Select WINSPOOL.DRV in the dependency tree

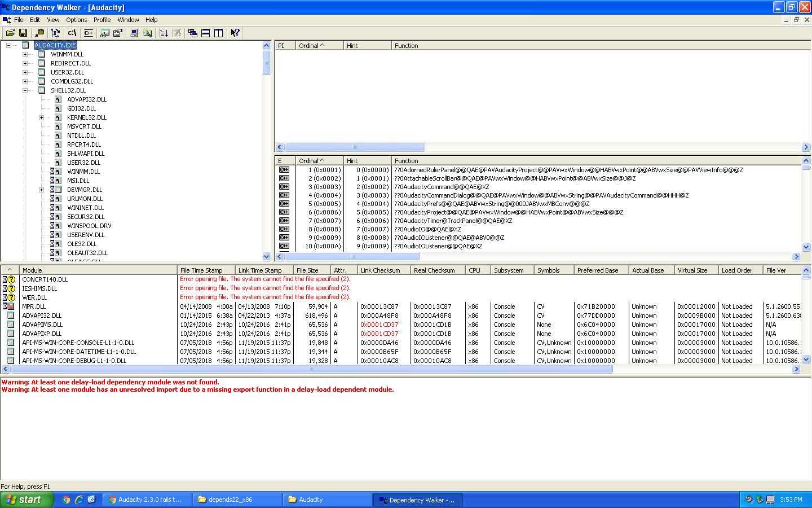tap(89, 226)
